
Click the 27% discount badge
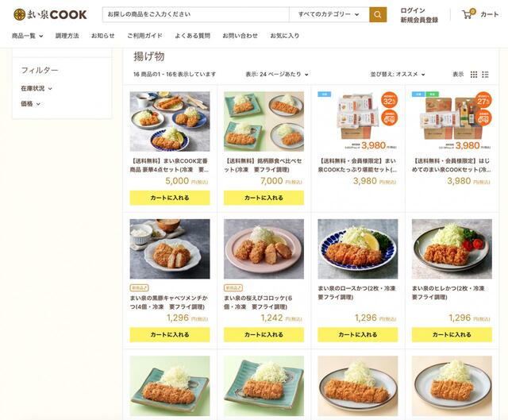click(483, 101)
